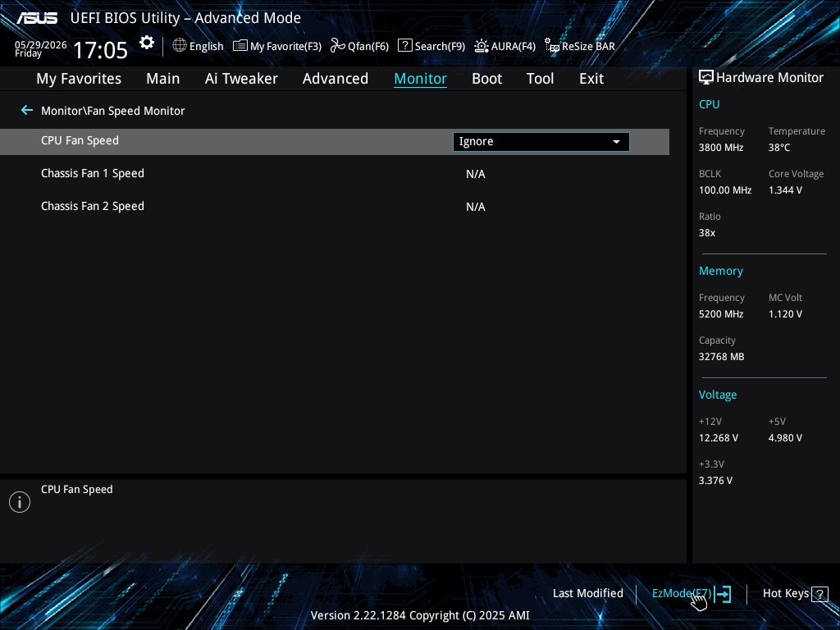840x630 pixels.
Task: Toggle ReSize BAR icon
Action: [552, 46]
